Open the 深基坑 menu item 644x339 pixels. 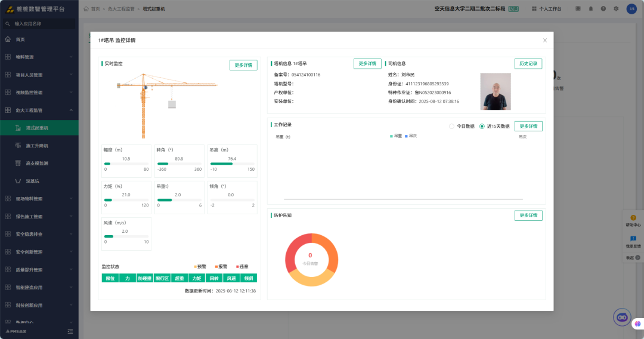[x=39, y=181]
